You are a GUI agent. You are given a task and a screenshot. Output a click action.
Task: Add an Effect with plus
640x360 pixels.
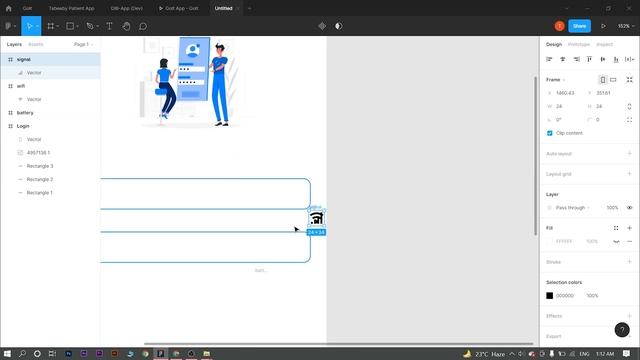tap(629, 316)
